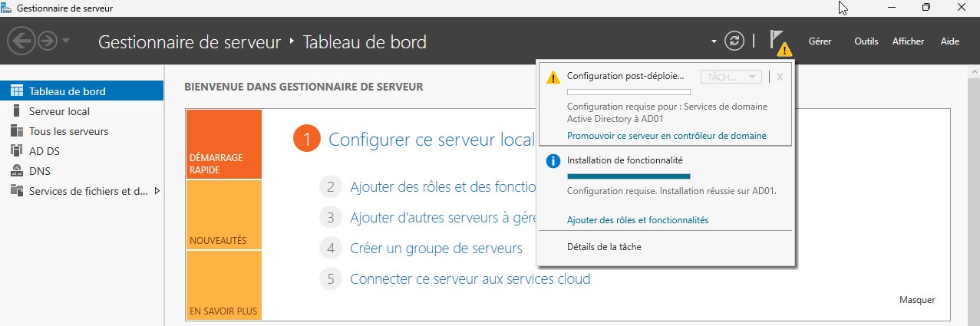Screen dimensions: 980x326
Task: Select the DNS role in sidebar
Action: [40, 171]
